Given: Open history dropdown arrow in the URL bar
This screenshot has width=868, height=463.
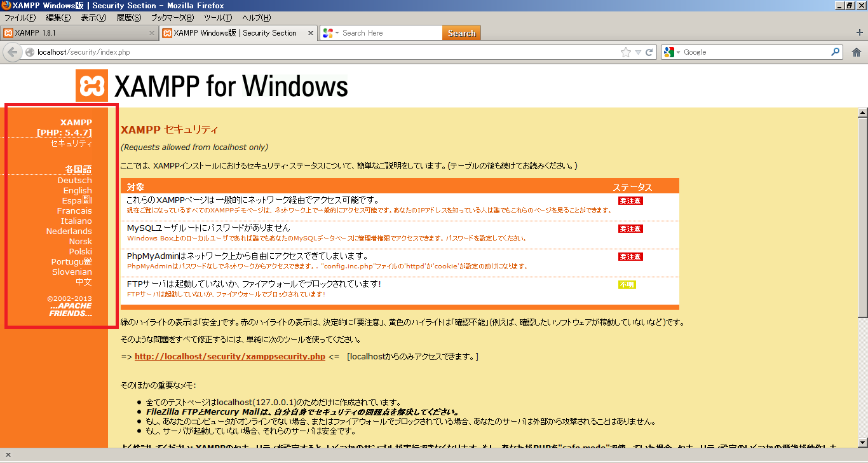Looking at the screenshot, I should 639,52.
